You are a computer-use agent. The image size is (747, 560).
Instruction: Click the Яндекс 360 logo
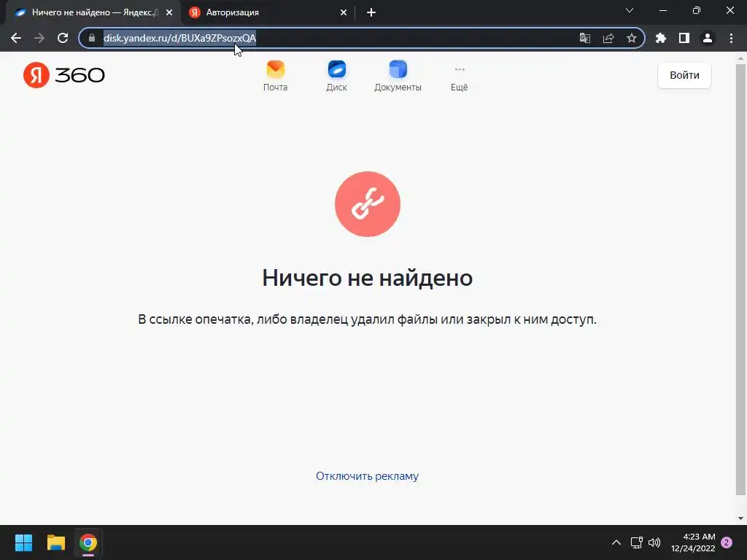coord(64,75)
